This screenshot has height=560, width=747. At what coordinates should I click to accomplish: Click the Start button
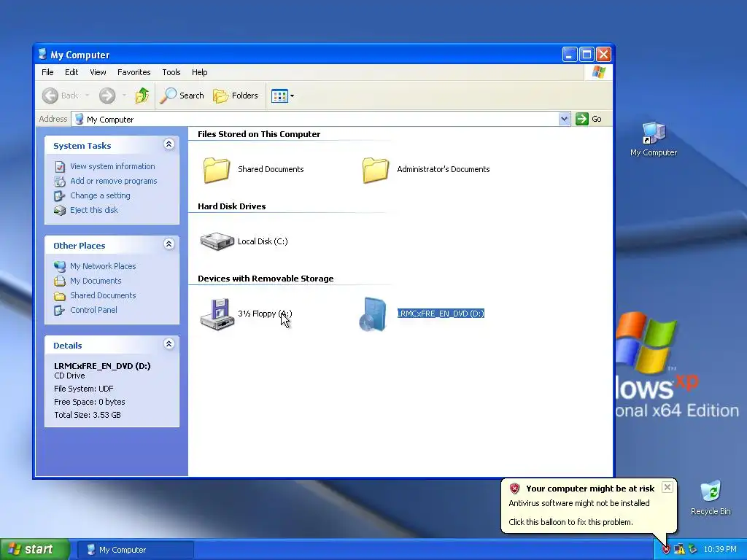(35, 550)
